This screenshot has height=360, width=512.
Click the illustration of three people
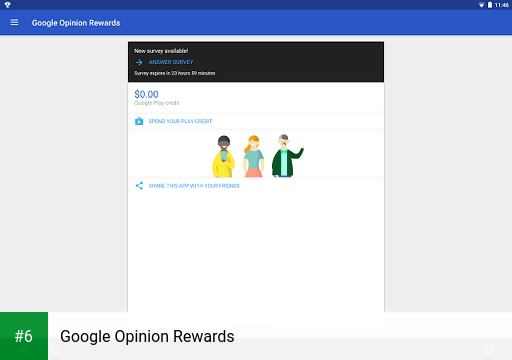click(258, 156)
